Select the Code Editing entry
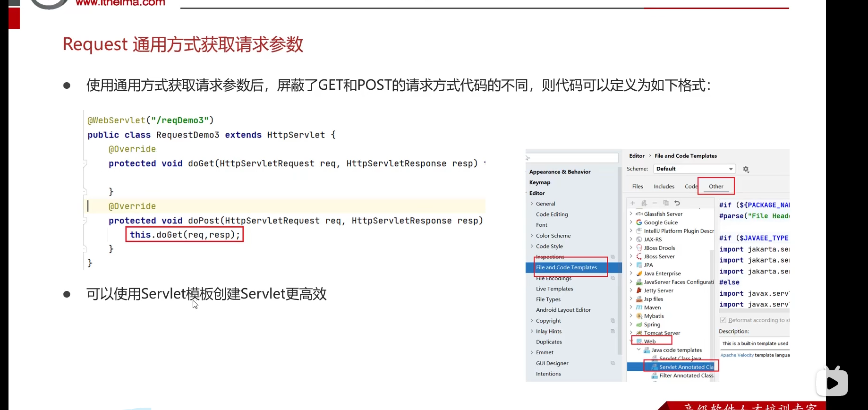The width and height of the screenshot is (868, 410). (x=552, y=214)
